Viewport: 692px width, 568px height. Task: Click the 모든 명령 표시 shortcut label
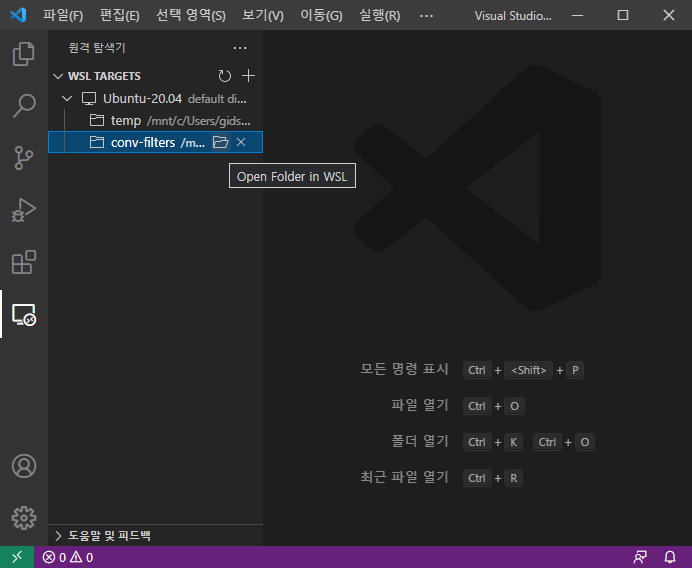pyautogui.click(x=404, y=369)
